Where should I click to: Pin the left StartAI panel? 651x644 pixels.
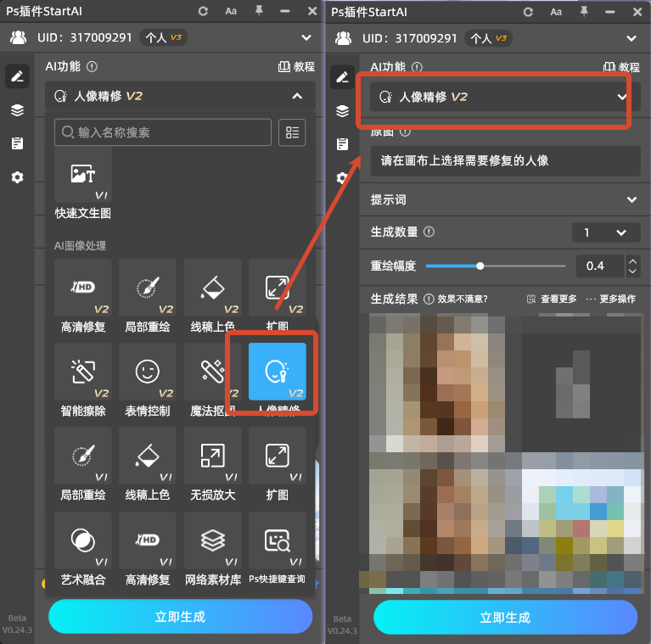(259, 11)
